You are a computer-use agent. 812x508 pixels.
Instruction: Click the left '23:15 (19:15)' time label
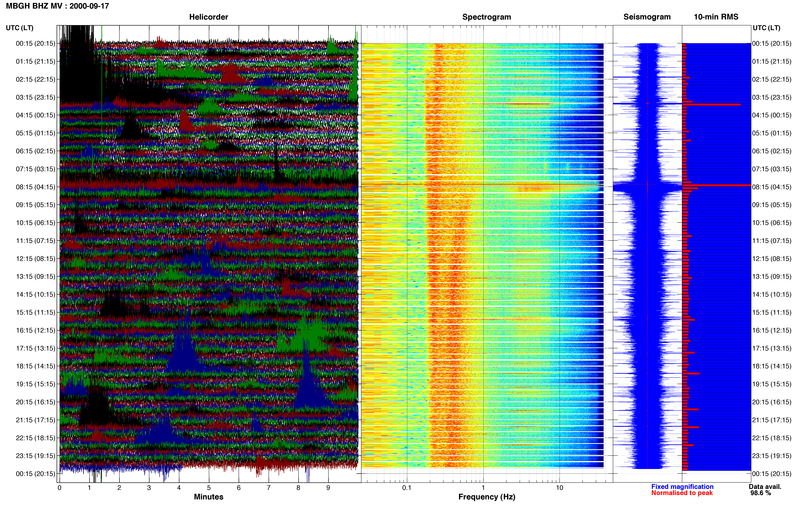[x=36, y=456]
